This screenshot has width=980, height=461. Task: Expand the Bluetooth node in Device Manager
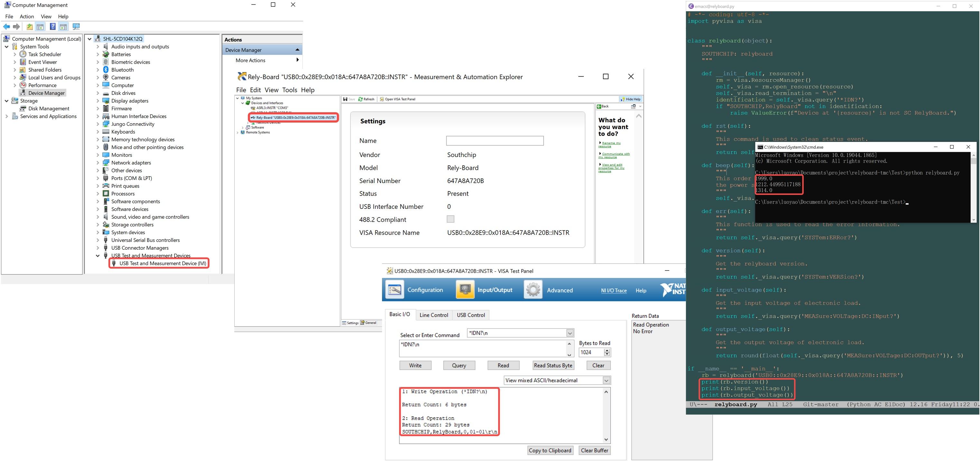pos(98,70)
